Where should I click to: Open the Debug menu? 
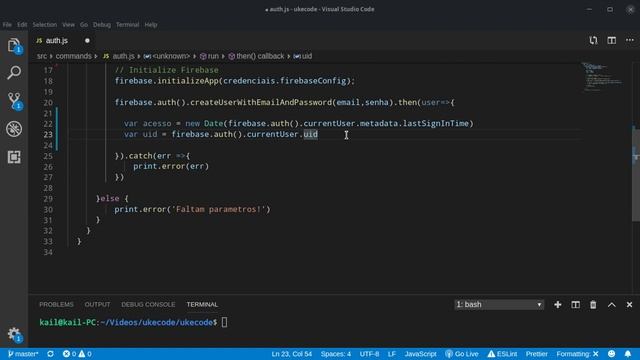(x=102, y=24)
